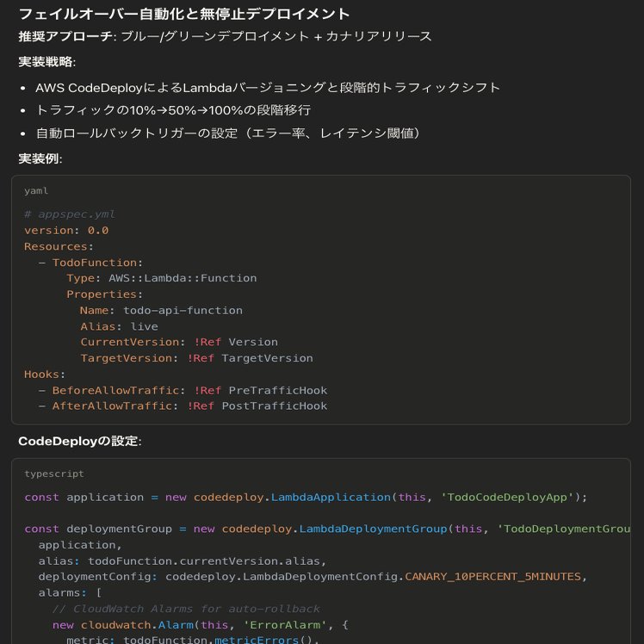This screenshot has height=644, width=644.
Task: Click the line version: 0.0
Action: pos(66,231)
